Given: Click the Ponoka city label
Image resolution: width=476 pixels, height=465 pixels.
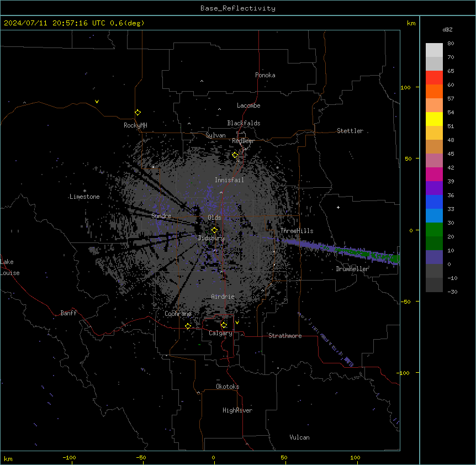Looking at the screenshot, I should coord(265,75).
